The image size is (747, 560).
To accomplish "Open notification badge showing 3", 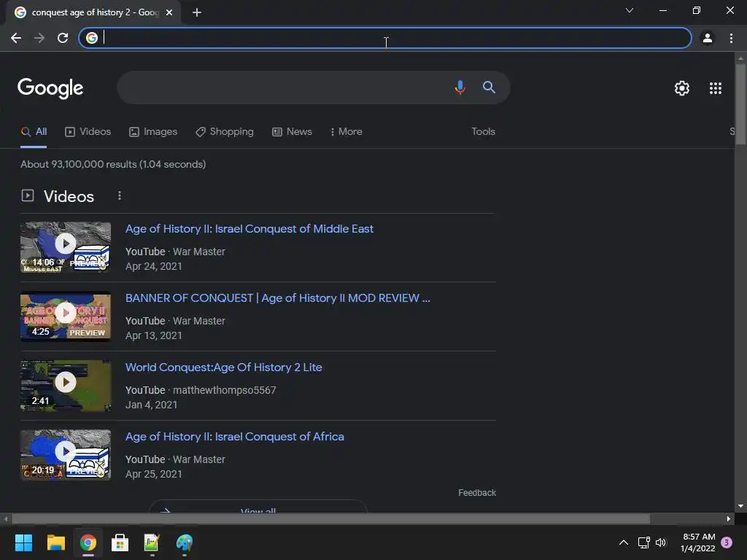I will (x=727, y=542).
